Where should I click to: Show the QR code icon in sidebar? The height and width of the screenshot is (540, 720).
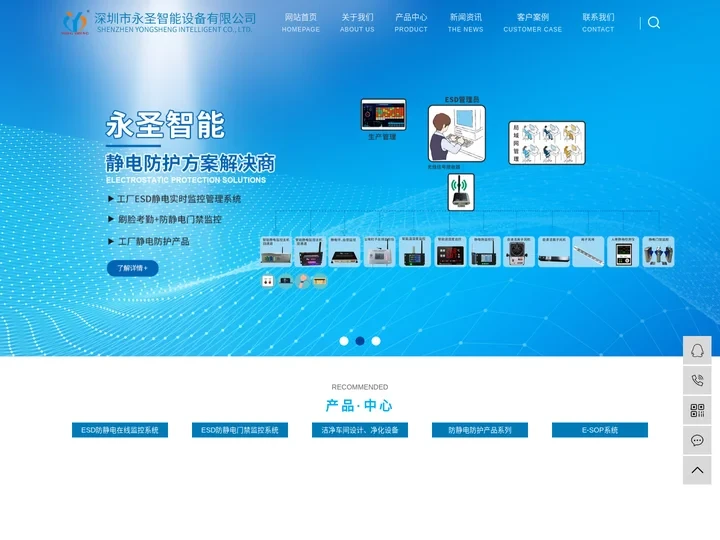click(697, 410)
